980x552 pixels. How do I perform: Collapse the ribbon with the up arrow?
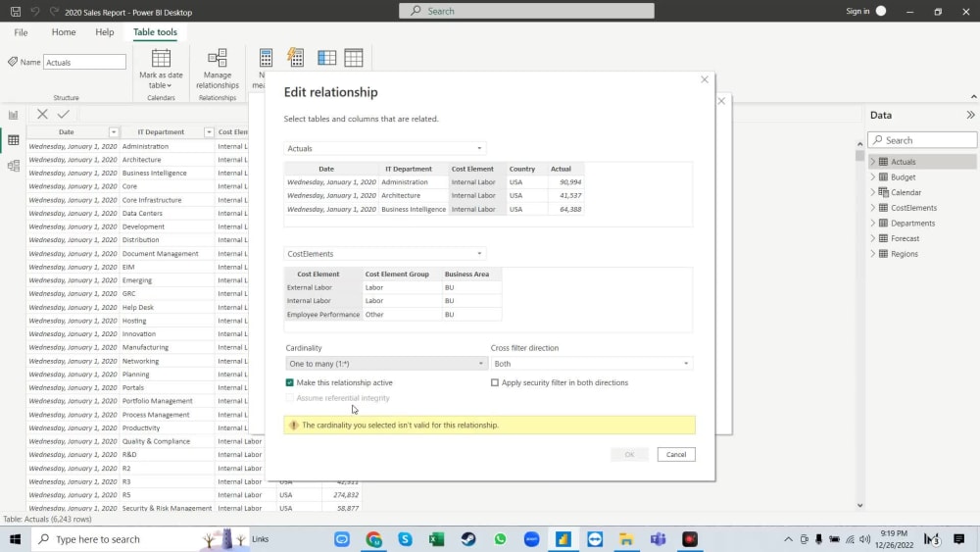(973, 97)
